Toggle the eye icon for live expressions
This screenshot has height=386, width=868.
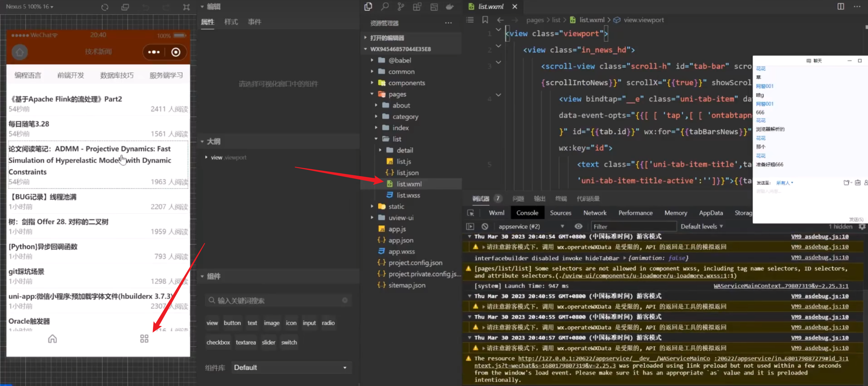pyautogui.click(x=578, y=226)
